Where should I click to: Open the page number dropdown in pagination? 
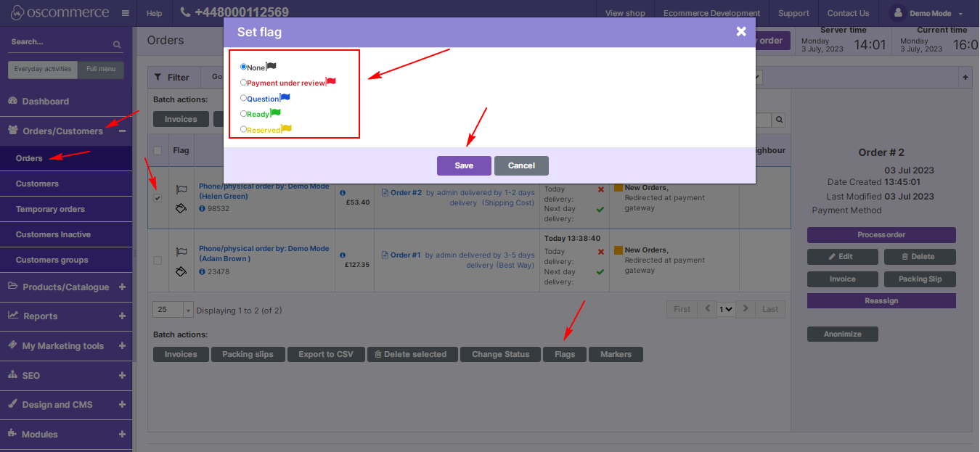pos(726,308)
